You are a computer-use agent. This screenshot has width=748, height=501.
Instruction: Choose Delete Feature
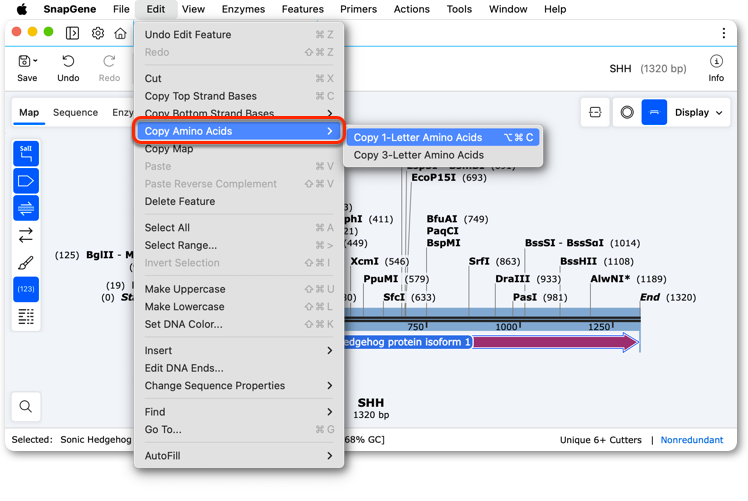click(x=239, y=201)
